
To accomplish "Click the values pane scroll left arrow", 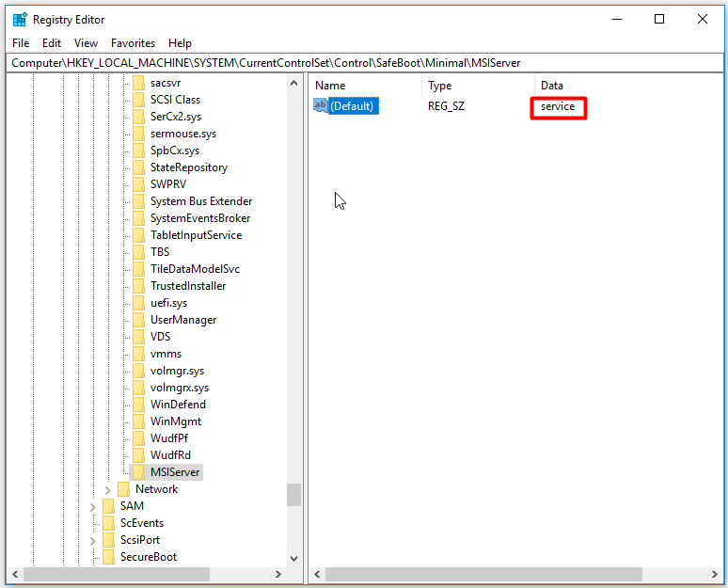I will [x=318, y=575].
